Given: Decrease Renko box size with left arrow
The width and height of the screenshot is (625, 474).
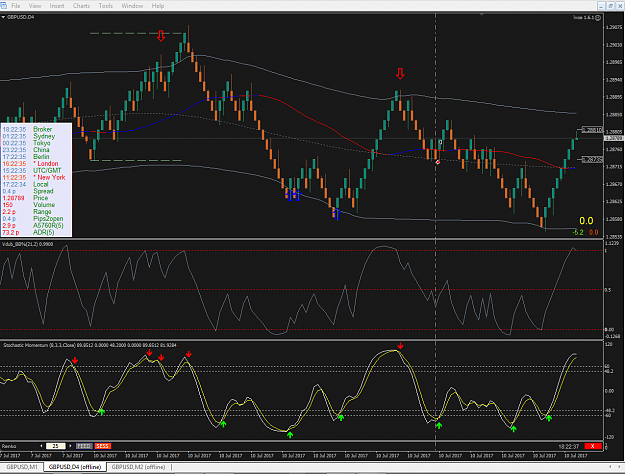Looking at the screenshot, I should pyautogui.click(x=41, y=446).
